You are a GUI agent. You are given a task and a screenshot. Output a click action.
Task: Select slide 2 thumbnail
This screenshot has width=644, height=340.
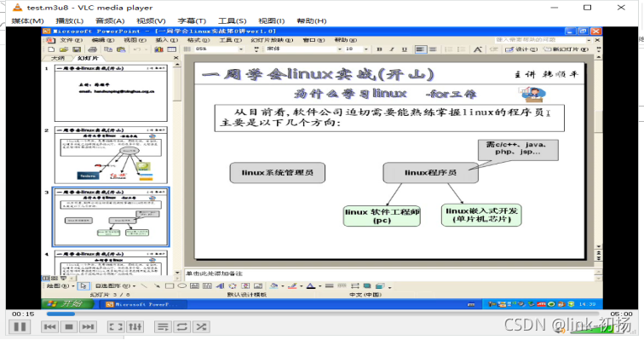click(111, 155)
